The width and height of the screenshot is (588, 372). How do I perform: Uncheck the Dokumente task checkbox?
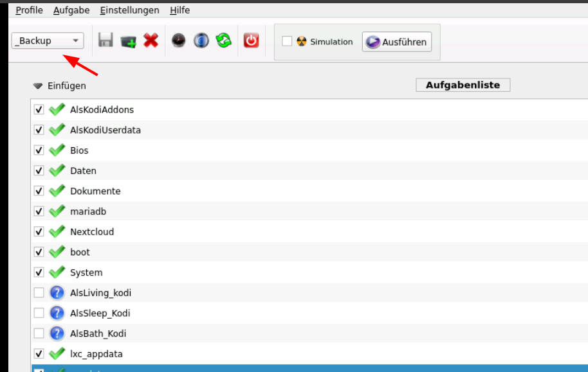[x=39, y=191]
